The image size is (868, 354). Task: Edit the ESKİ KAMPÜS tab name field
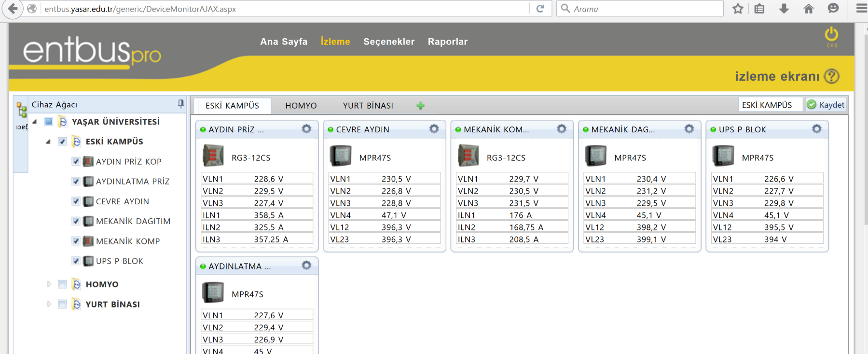point(770,105)
